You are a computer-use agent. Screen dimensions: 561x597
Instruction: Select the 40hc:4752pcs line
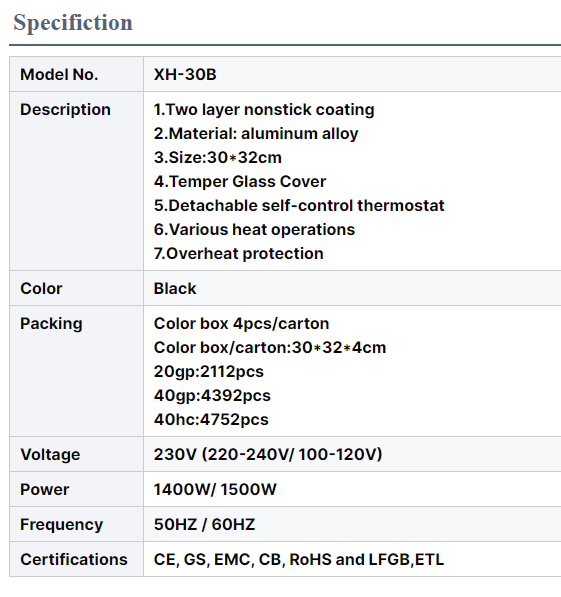pos(211,420)
